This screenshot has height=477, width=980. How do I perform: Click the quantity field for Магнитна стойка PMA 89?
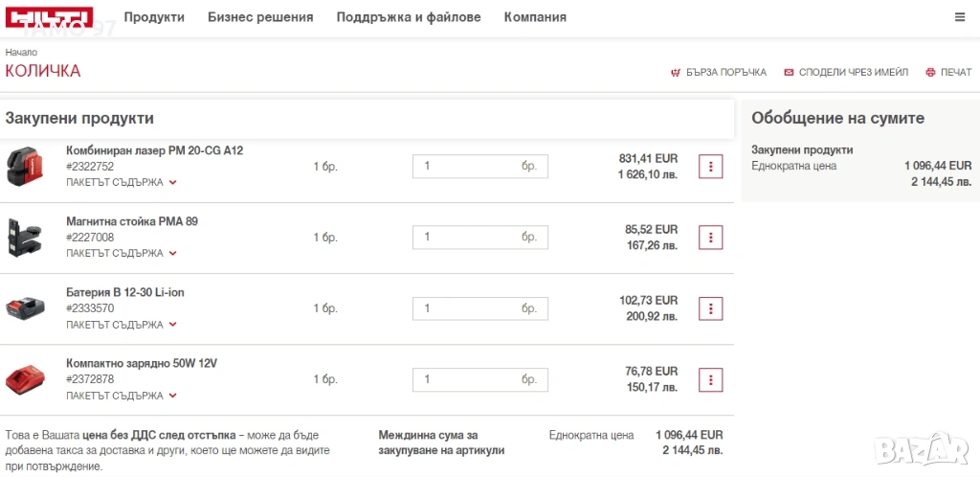point(480,238)
